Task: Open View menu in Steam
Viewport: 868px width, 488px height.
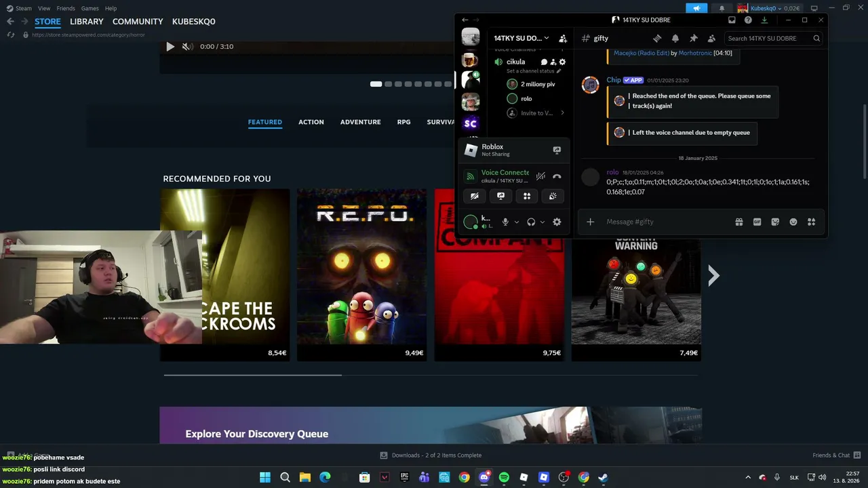Action: click(x=44, y=8)
